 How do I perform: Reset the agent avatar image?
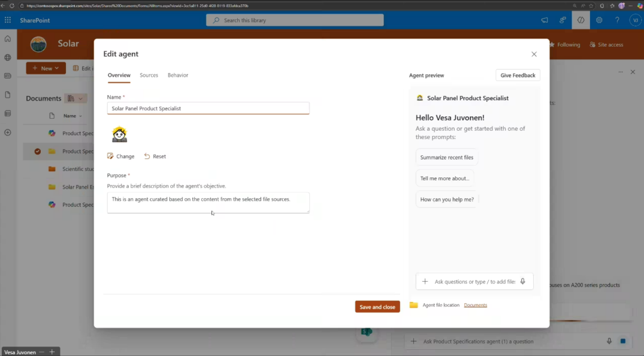click(x=155, y=156)
